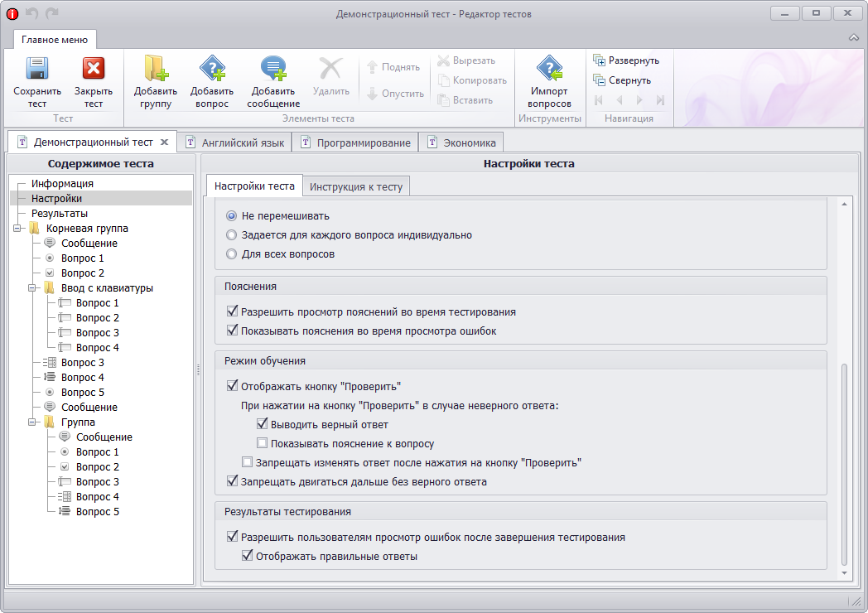The height and width of the screenshot is (613, 868).
Task: Uncheck Разрешить просмотр пояснений во время тестирования
Action: tap(233, 311)
